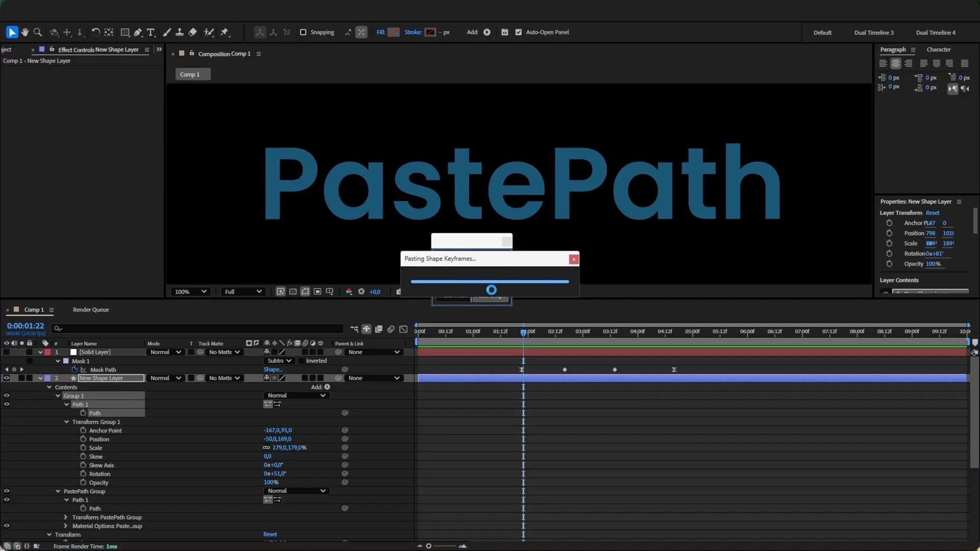Select the Puppet Pin tool
This screenshot has height=551, width=980.
click(224, 32)
